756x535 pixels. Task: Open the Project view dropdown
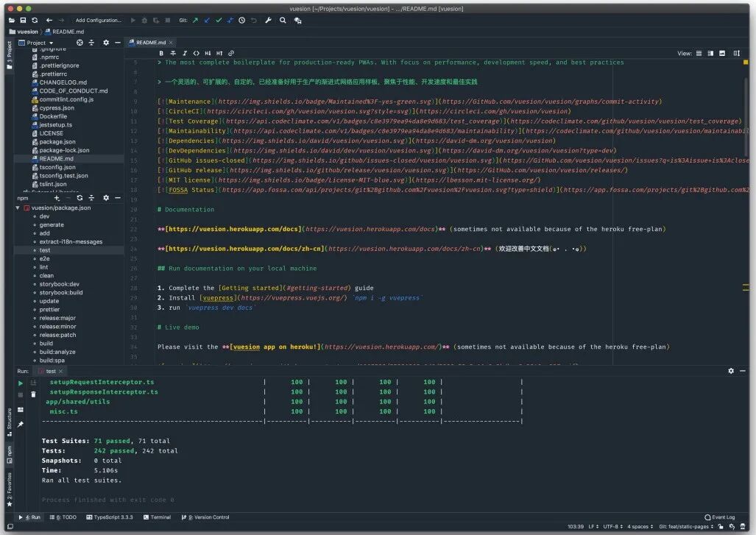click(x=36, y=43)
